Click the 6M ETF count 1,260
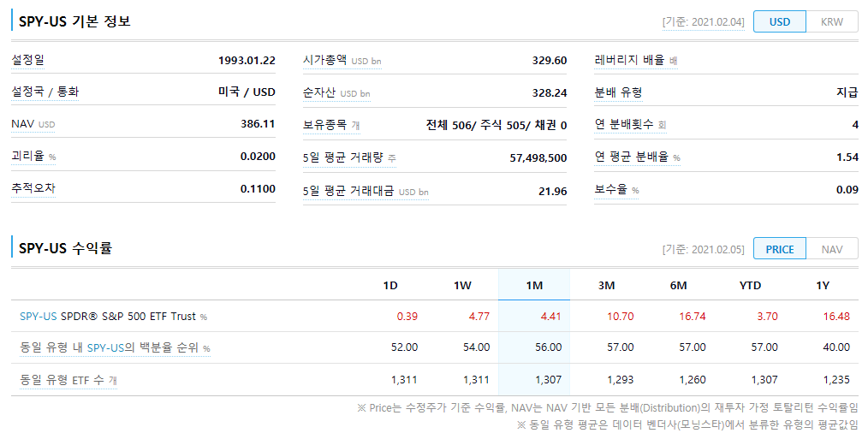 coord(693,380)
